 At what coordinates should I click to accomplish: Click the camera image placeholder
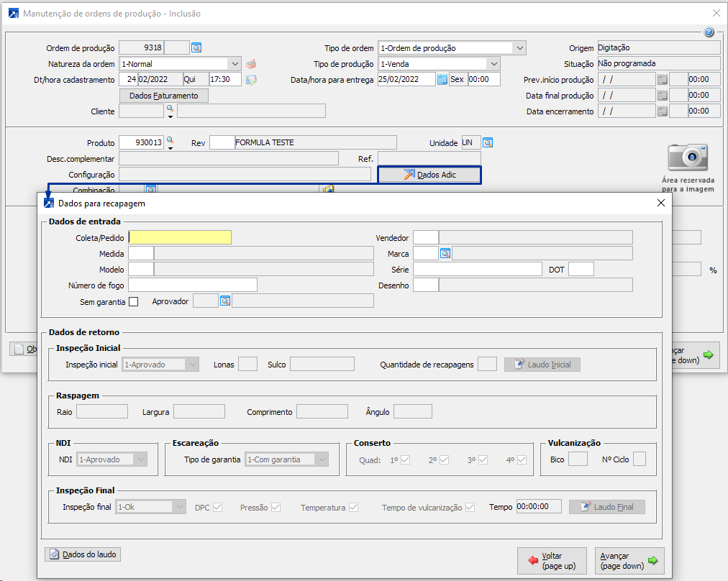[x=688, y=157]
